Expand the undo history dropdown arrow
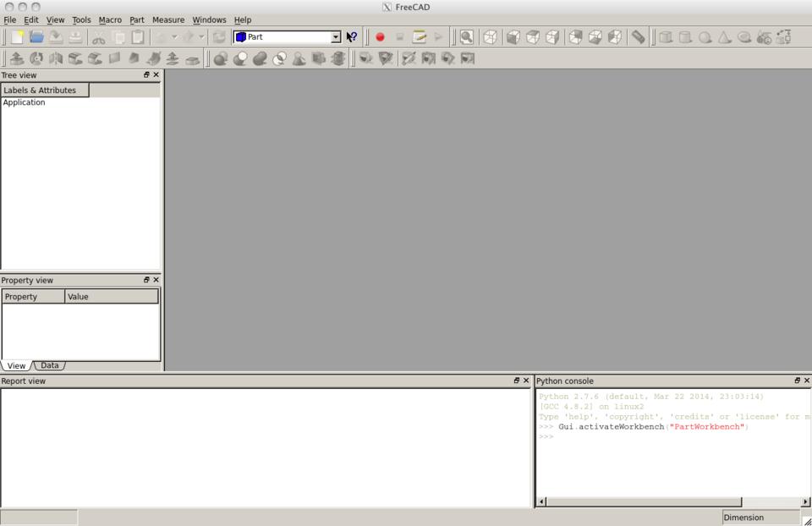The image size is (812, 526). (x=174, y=37)
